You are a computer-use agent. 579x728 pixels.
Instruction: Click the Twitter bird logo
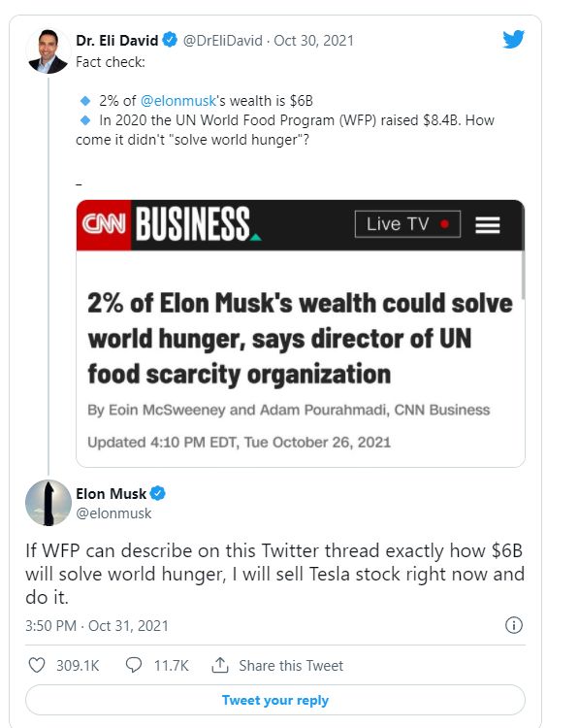point(514,39)
